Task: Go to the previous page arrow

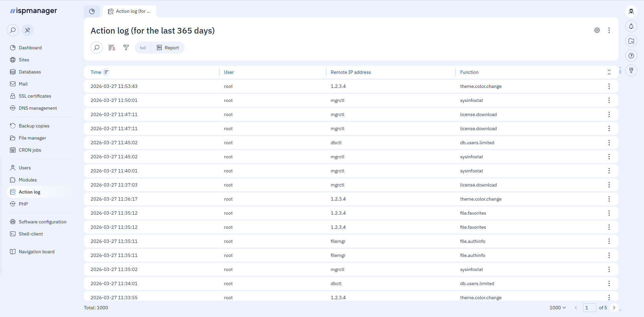Action: click(x=576, y=308)
